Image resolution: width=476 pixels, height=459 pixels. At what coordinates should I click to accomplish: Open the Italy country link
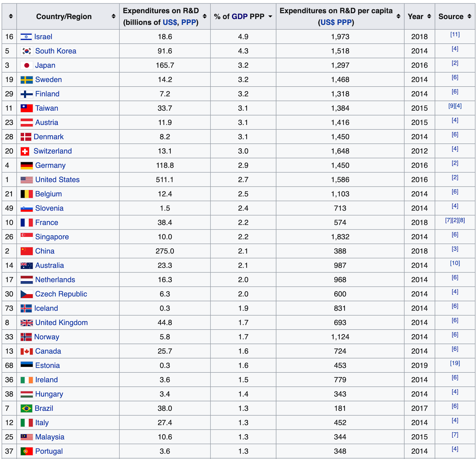click(42, 423)
